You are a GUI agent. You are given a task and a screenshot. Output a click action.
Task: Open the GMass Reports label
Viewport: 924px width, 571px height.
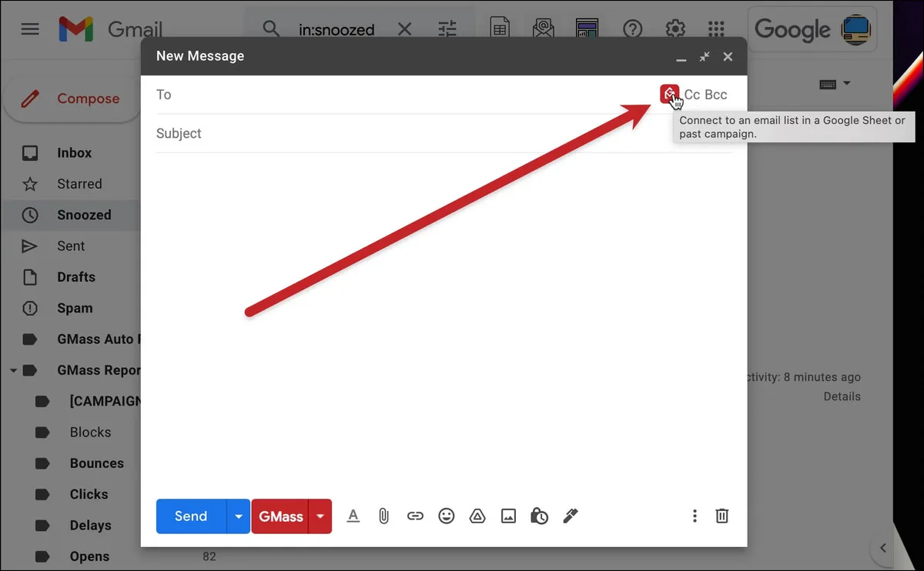(x=99, y=370)
